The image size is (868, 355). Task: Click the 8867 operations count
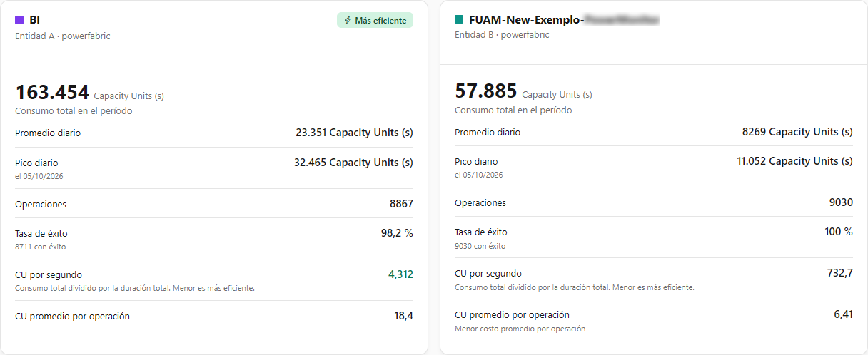(x=401, y=204)
